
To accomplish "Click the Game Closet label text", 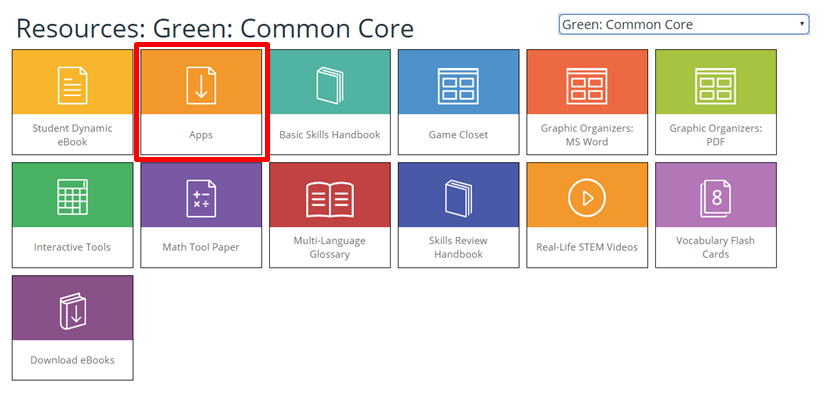I will point(458,135).
